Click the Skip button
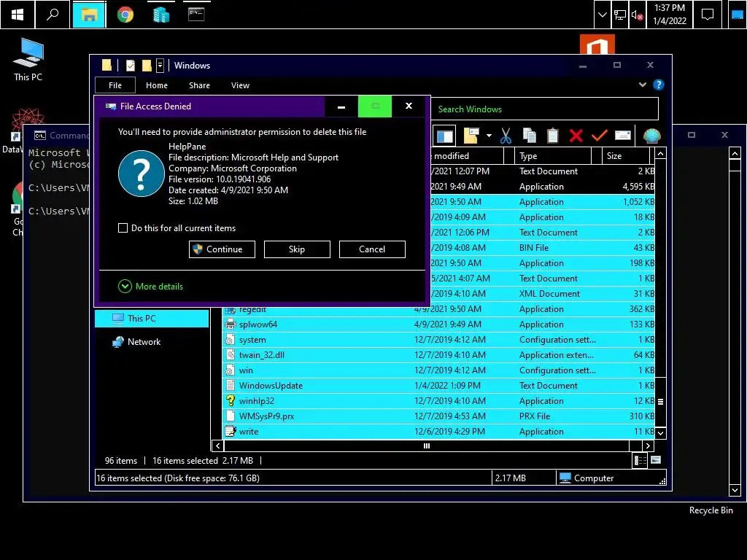 (297, 249)
